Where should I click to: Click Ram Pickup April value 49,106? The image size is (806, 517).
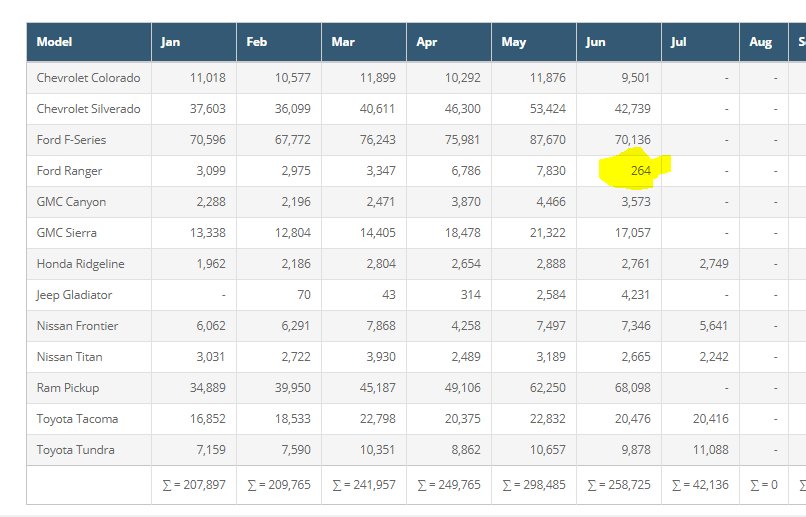click(x=463, y=388)
